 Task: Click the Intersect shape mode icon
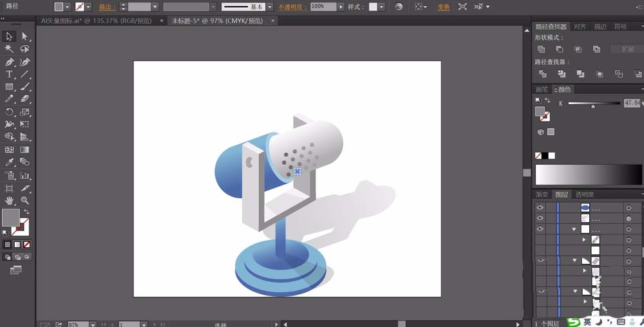[578, 49]
